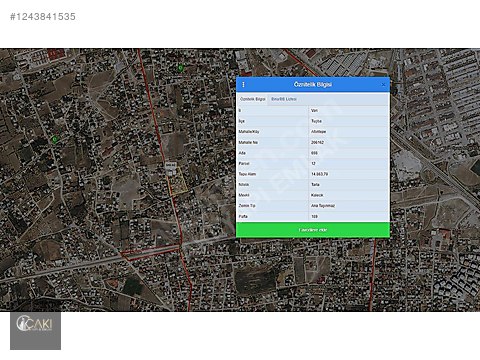Select the Parsel row with value 12

click(313, 164)
